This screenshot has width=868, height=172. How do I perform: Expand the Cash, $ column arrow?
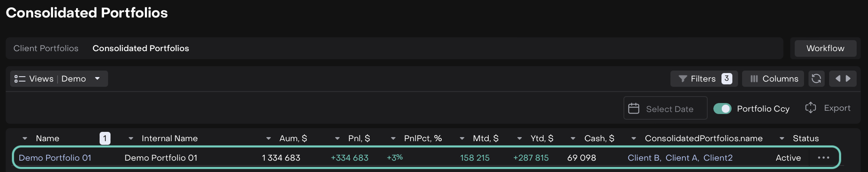573,138
